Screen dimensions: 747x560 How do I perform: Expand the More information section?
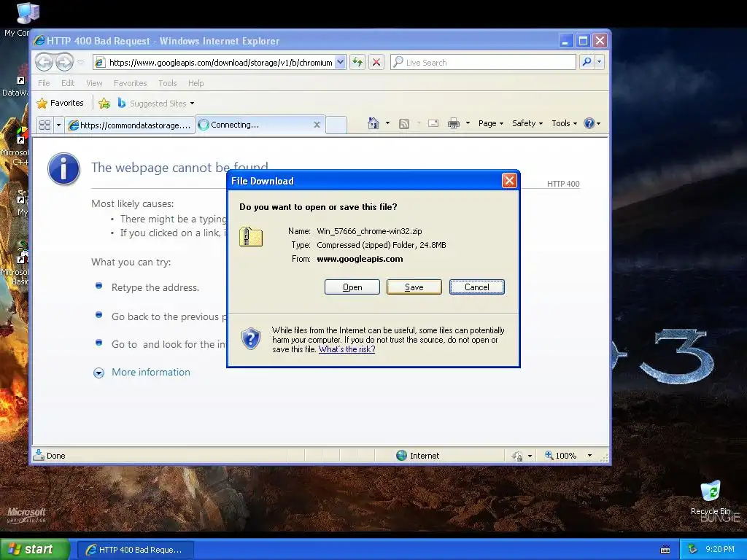pyautogui.click(x=142, y=373)
